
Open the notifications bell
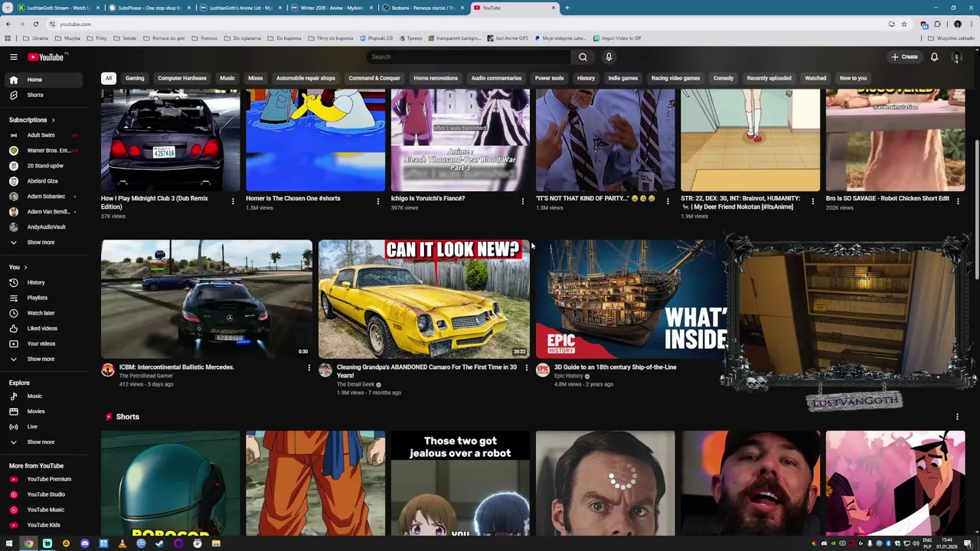[x=934, y=57]
